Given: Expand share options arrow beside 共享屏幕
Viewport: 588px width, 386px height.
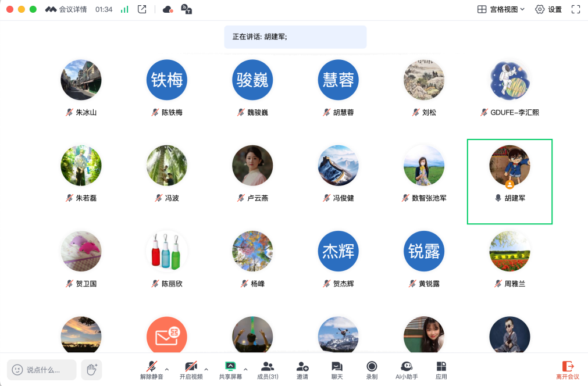Looking at the screenshot, I should pyautogui.click(x=245, y=370).
